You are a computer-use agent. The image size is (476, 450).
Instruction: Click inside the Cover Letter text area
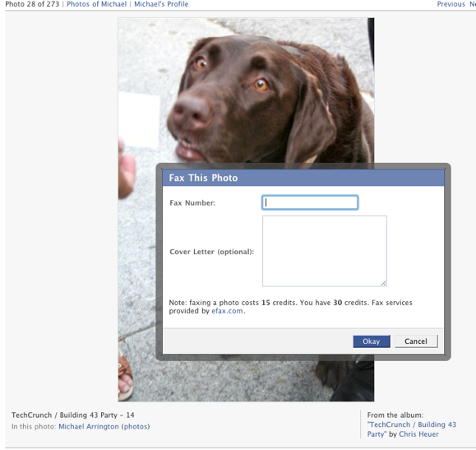click(325, 251)
